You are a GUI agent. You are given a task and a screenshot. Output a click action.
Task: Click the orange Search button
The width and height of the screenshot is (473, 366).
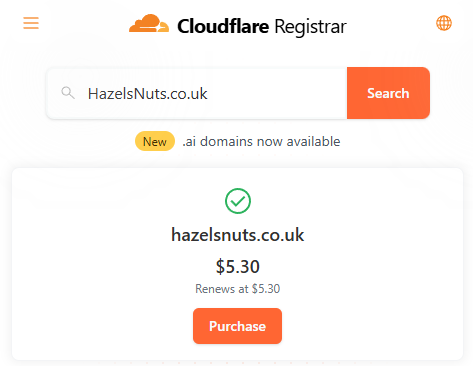point(388,93)
